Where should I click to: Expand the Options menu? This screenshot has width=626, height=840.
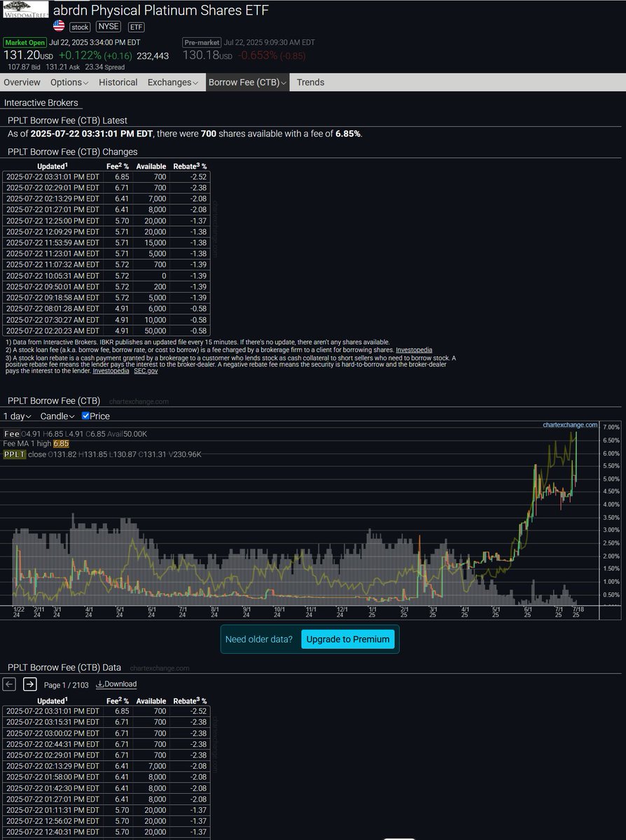pos(69,82)
